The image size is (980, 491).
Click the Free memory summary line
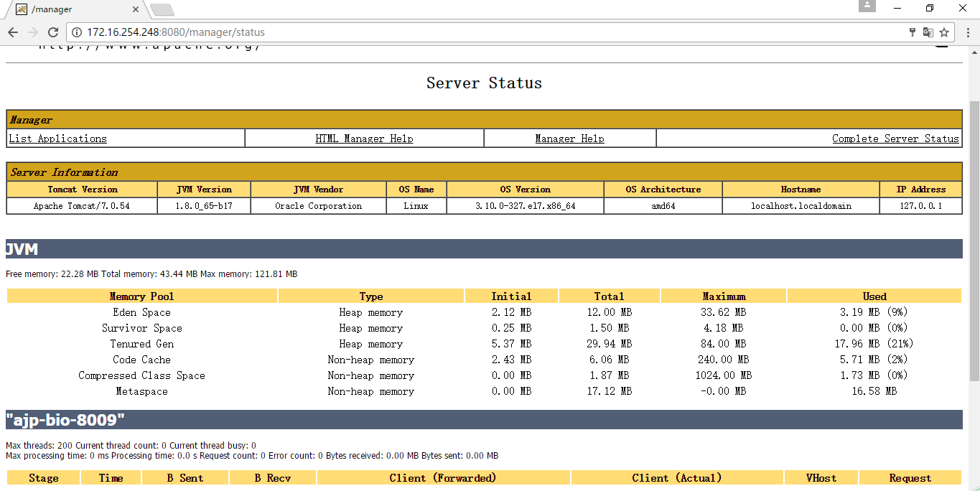151,274
